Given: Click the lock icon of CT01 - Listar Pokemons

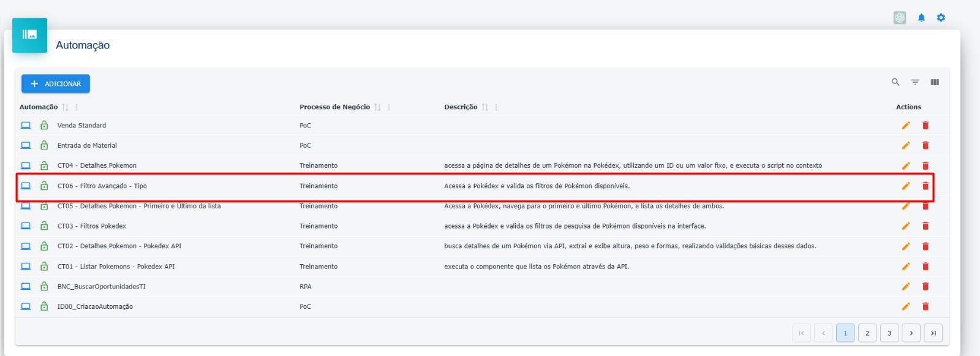Looking at the screenshot, I should point(44,267).
